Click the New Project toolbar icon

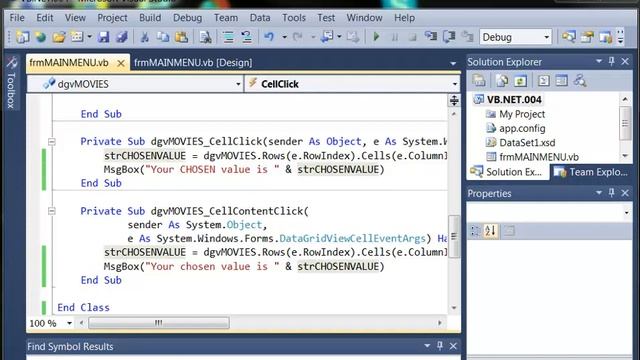(x=22, y=37)
